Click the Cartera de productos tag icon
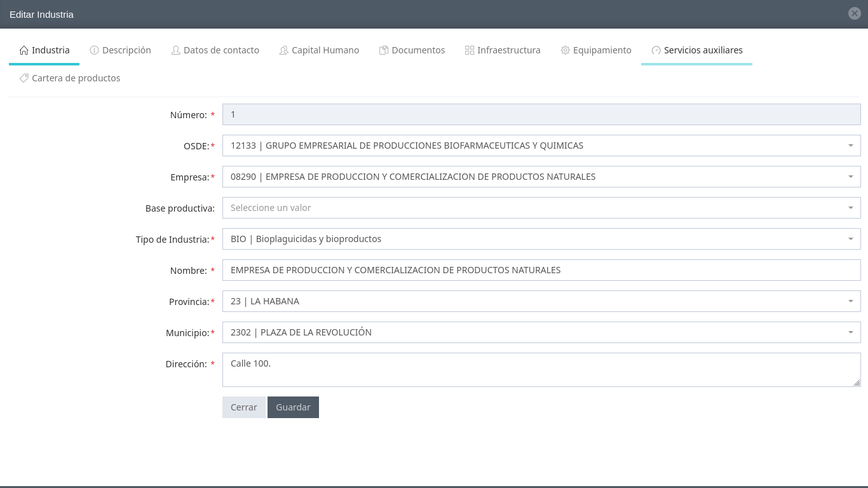The width and height of the screenshot is (868, 488). 24,78
